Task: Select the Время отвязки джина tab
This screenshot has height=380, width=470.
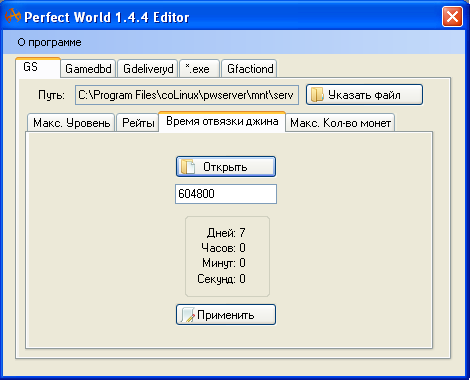Action: coord(222,122)
